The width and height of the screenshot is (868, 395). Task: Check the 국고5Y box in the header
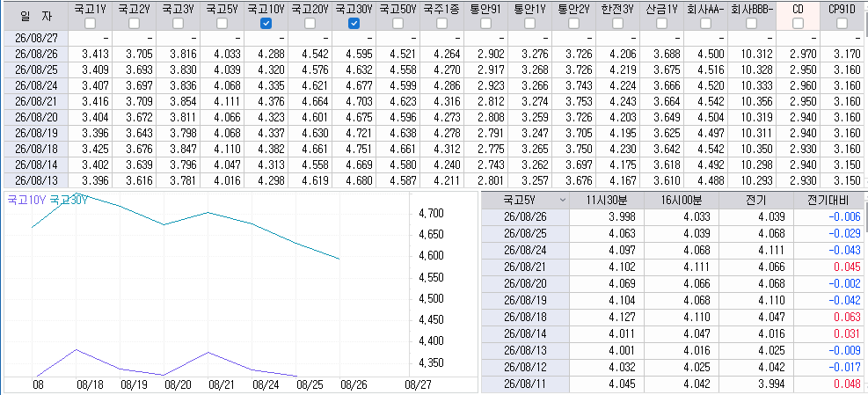click(x=222, y=23)
